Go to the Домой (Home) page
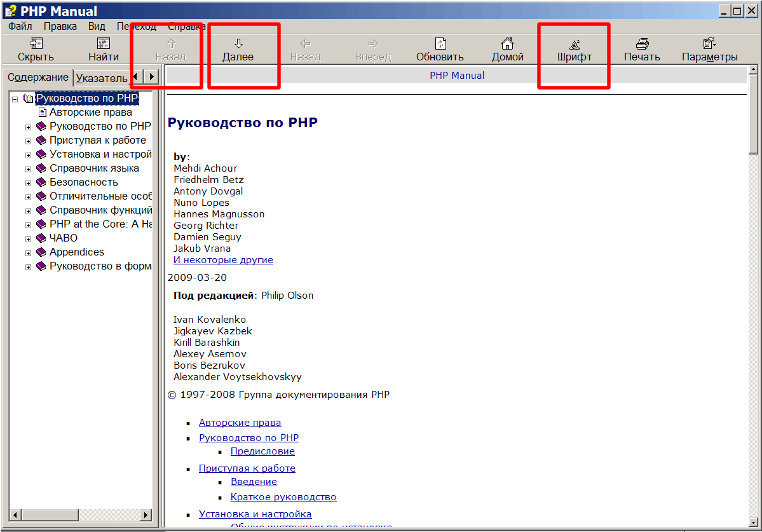762x532 pixels. tap(507, 50)
